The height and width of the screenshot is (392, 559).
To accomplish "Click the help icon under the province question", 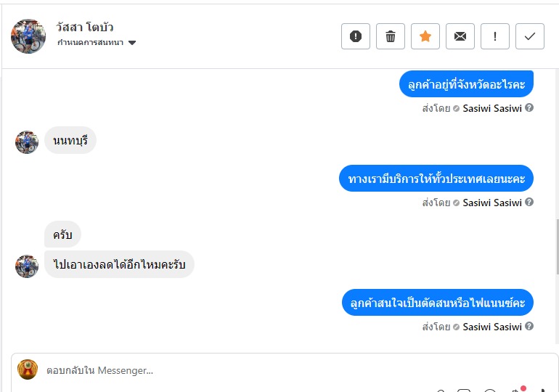I will (x=529, y=108).
